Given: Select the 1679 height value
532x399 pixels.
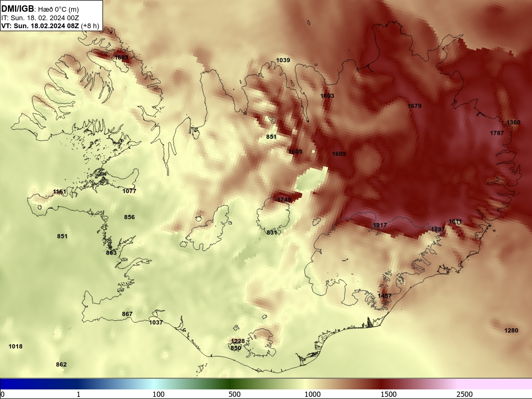Looking at the screenshot, I should coord(414,106).
